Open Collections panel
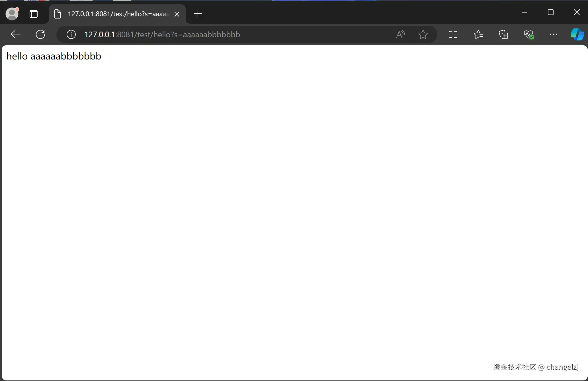 (503, 34)
